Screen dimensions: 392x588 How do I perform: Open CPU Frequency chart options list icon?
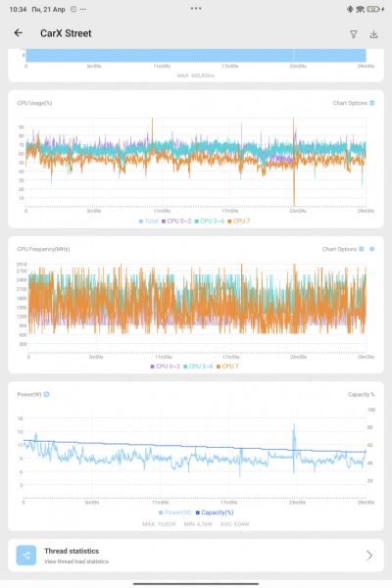click(362, 249)
